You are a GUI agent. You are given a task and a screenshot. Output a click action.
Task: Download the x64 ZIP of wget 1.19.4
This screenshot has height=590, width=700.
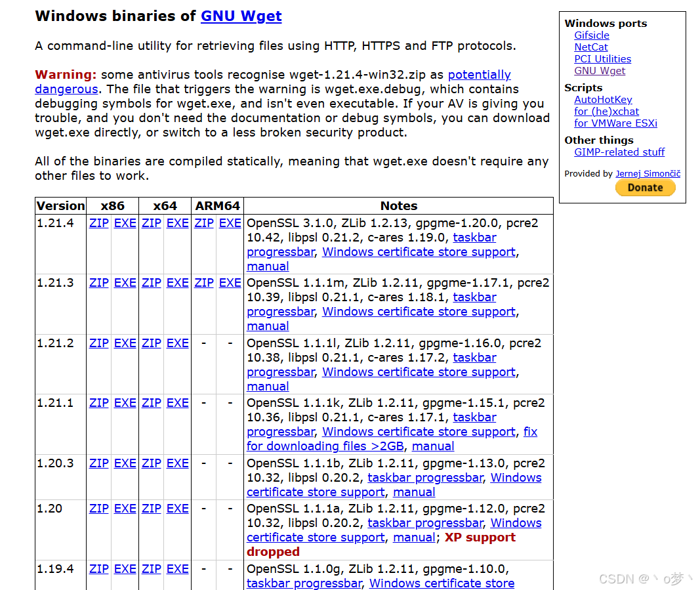click(x=151, y=568)
